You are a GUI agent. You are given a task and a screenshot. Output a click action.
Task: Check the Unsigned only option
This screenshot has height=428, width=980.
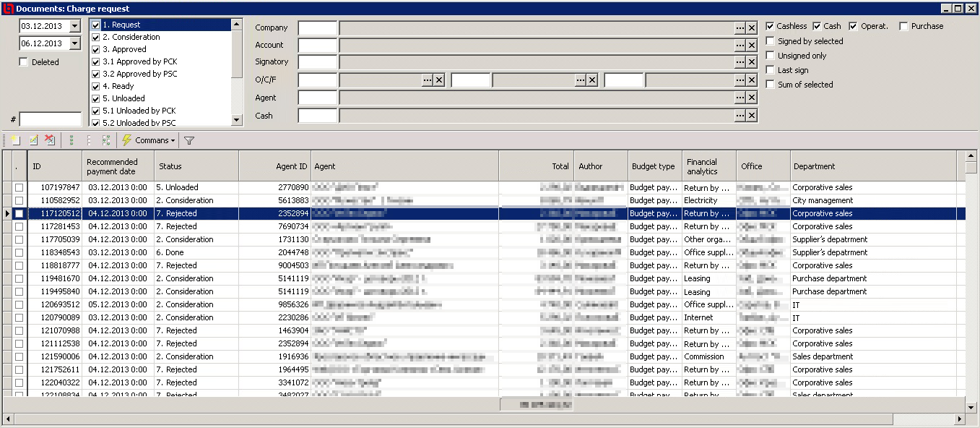tap(771, 56)
